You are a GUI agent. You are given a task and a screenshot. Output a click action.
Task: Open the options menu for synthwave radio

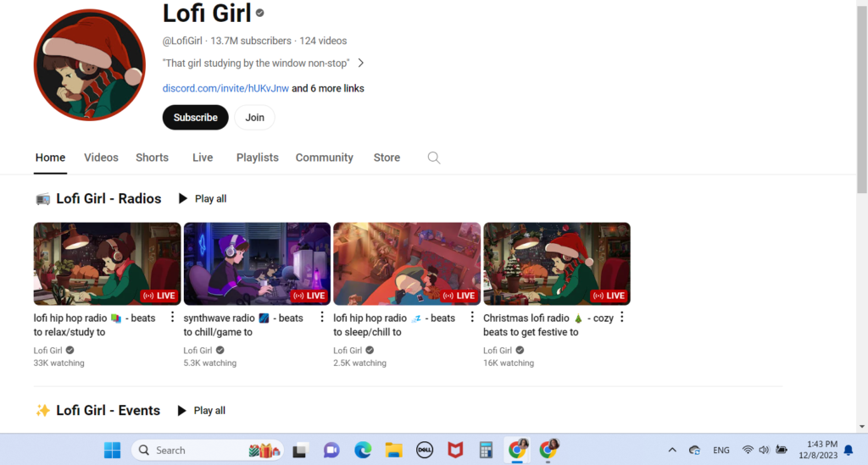(322, 317)
